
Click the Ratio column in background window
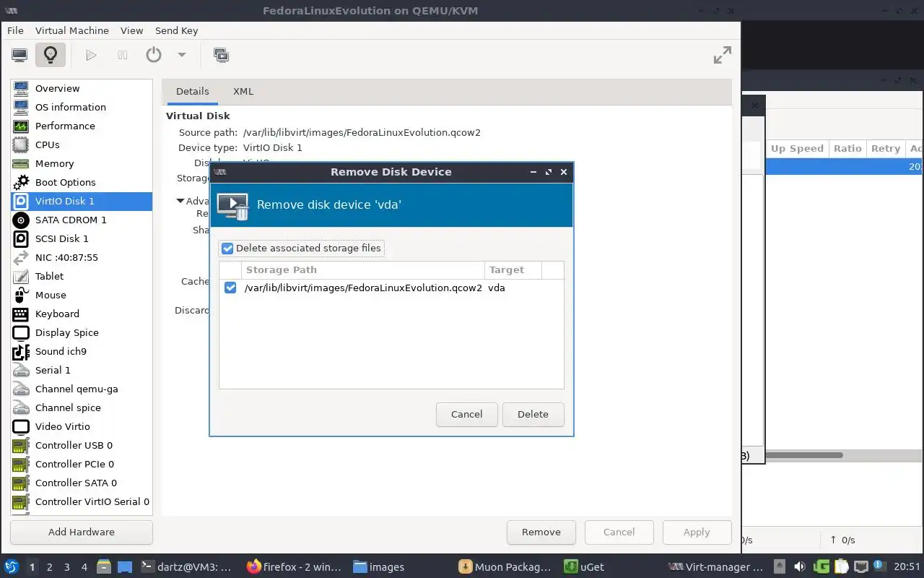[847, 148]
